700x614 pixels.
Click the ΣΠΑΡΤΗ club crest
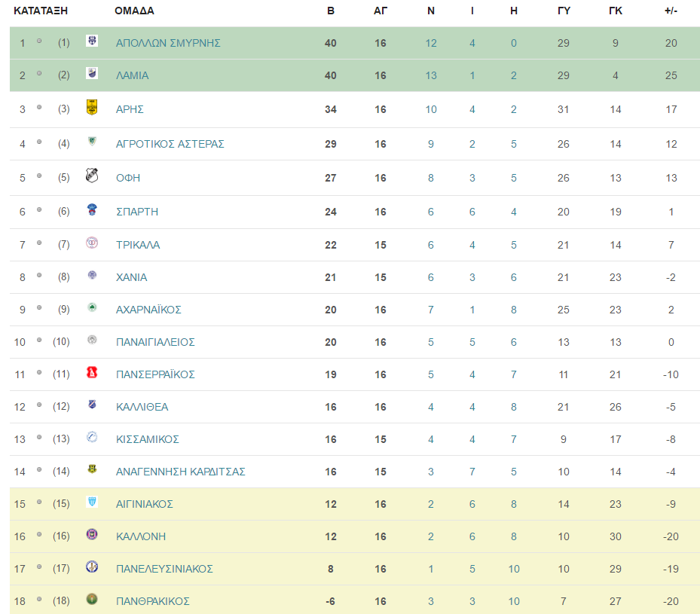pyautogui.click(x=92, y=209)
